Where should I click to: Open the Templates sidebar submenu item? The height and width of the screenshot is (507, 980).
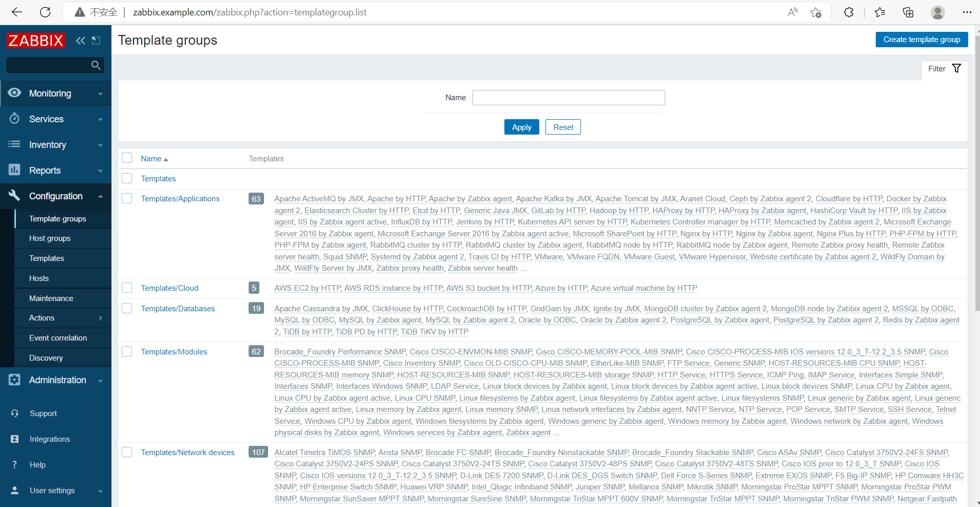click(x=47, y=258)
